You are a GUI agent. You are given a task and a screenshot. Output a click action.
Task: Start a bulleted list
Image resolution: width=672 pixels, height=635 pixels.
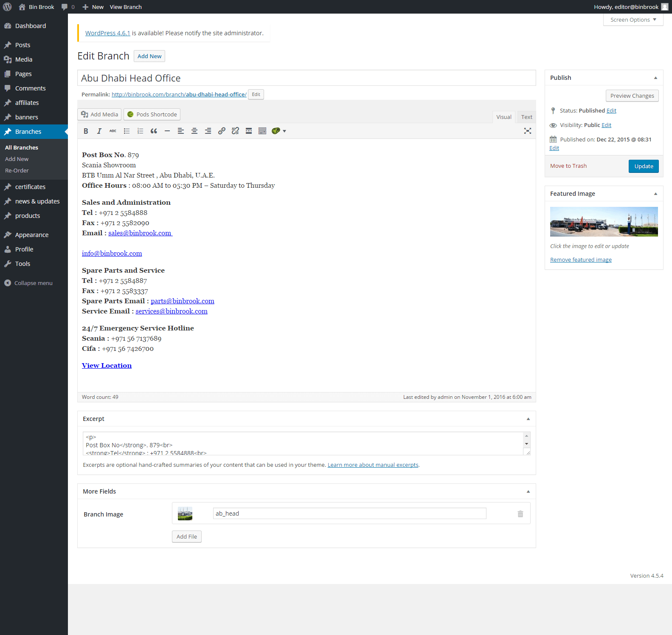127,131
